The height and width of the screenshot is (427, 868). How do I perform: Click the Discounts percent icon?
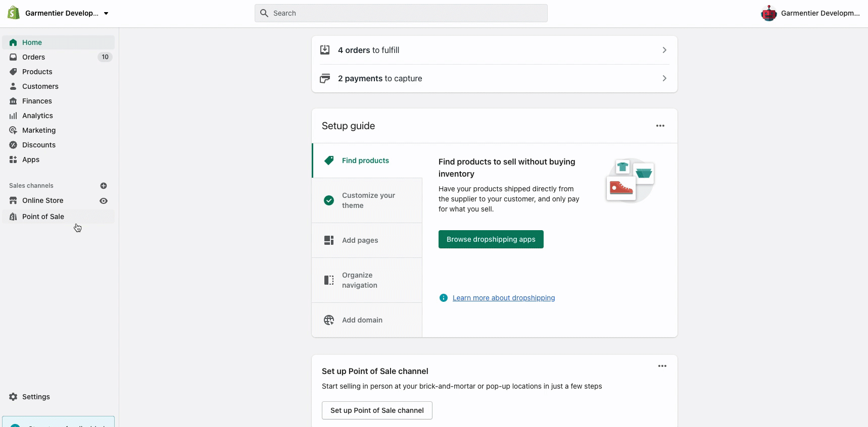pyautogui.click(x=13, y=145)
